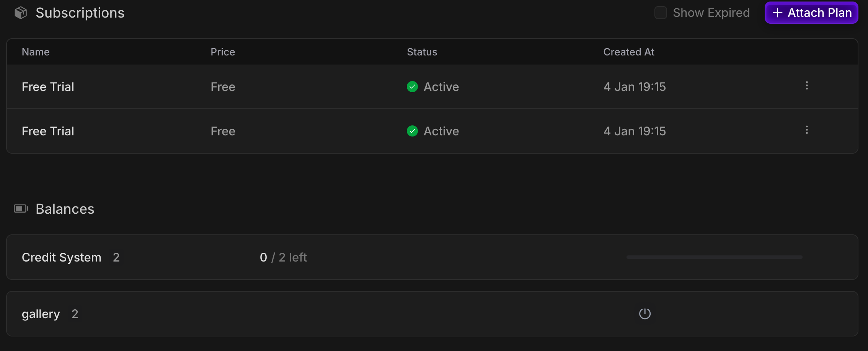This screenshot has width=868, height=351.
Task: Open first Free Trial row options menu
Action: click(807, 86)
